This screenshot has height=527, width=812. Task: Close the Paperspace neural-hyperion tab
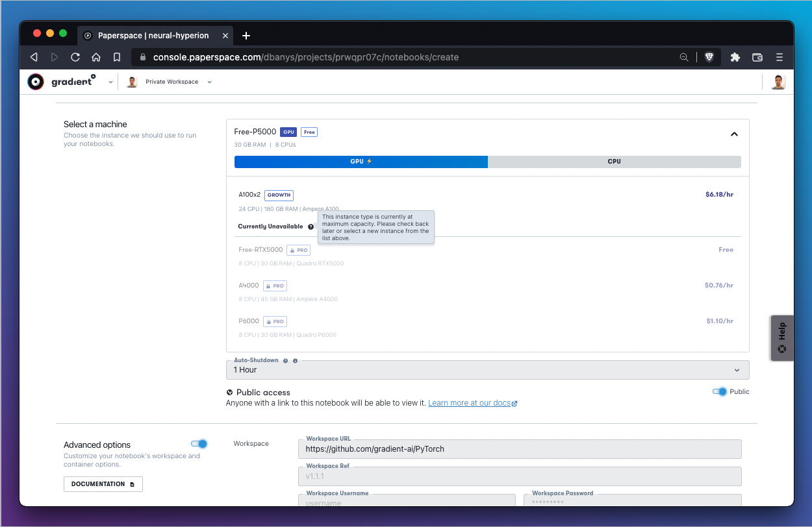click(225, 36)
